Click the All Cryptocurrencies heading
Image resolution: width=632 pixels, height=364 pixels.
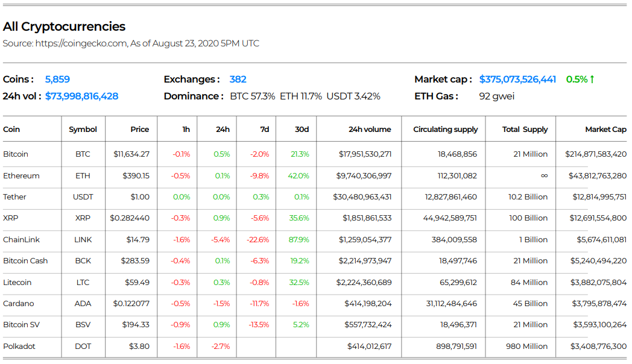click(64, 27)
